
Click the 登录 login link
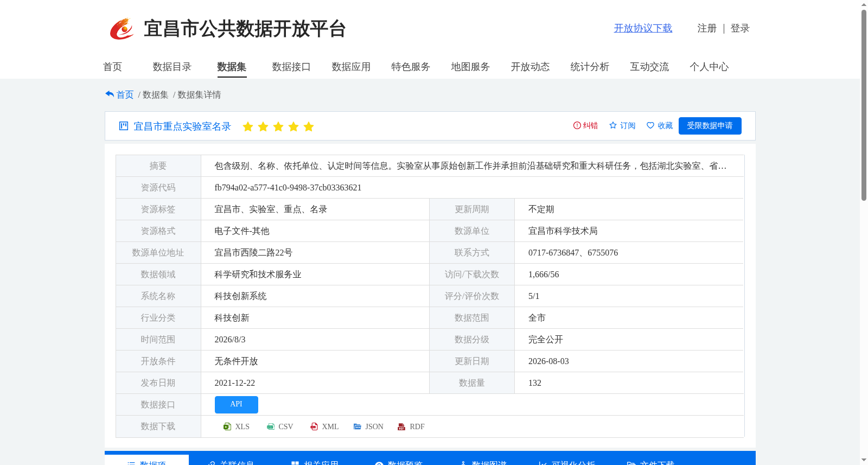740,28
